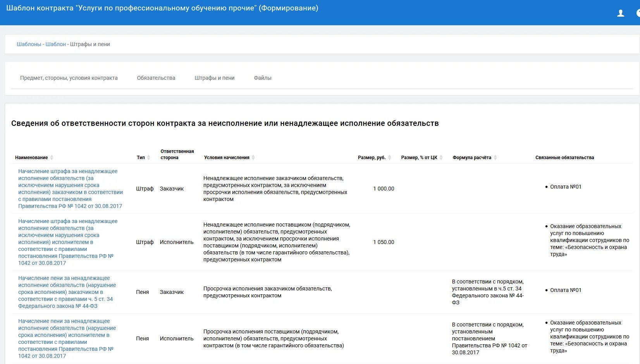Select the 1 050.00 amount cell

pos(384,242)
